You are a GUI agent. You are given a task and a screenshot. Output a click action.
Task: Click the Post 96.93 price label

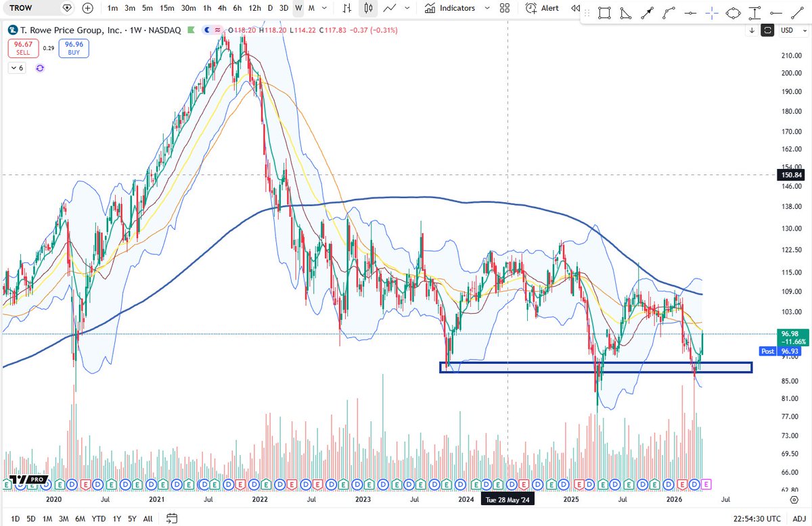point(781,352)
